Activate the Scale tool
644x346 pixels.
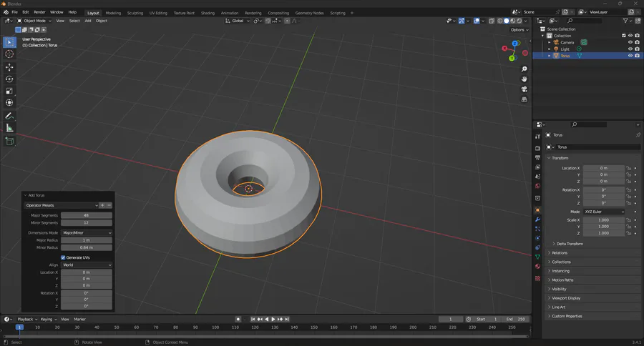coord(9,91)
